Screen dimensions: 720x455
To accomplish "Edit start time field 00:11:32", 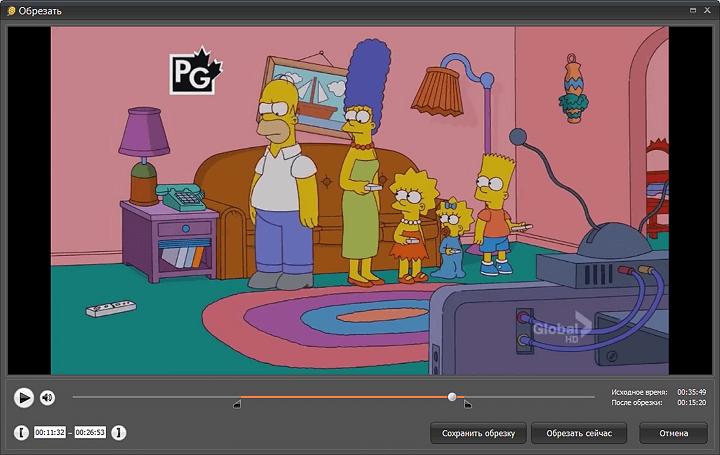I will pos(50,433).
